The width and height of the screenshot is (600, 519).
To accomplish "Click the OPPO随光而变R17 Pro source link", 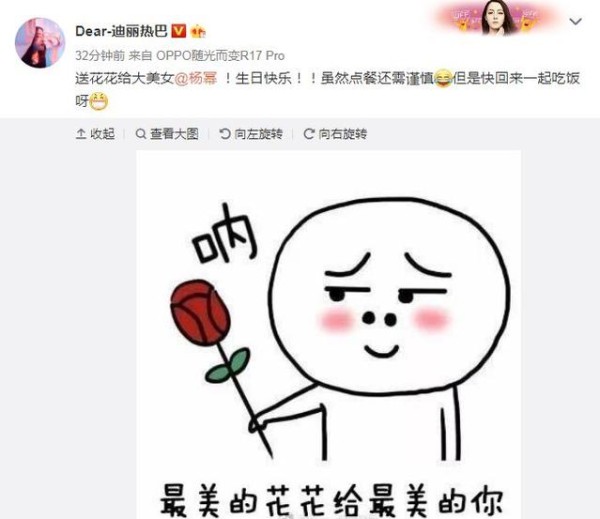I will coord(220,56).
